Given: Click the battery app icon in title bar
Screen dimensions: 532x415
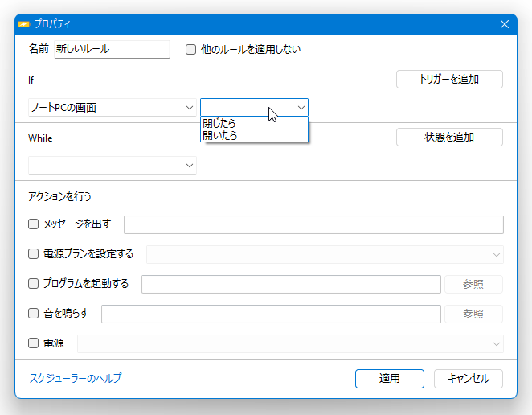Looking at the screenshot, I should tap(24, 24).
